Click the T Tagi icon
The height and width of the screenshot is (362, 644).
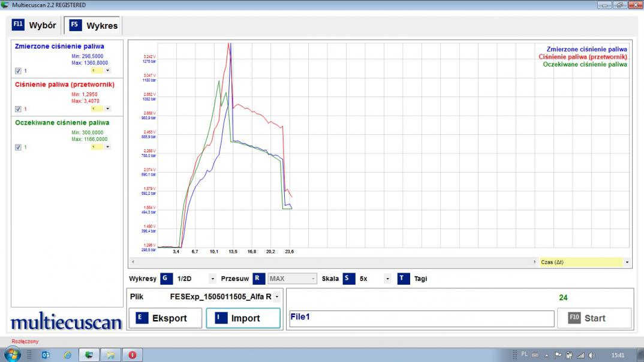[404, 279]
